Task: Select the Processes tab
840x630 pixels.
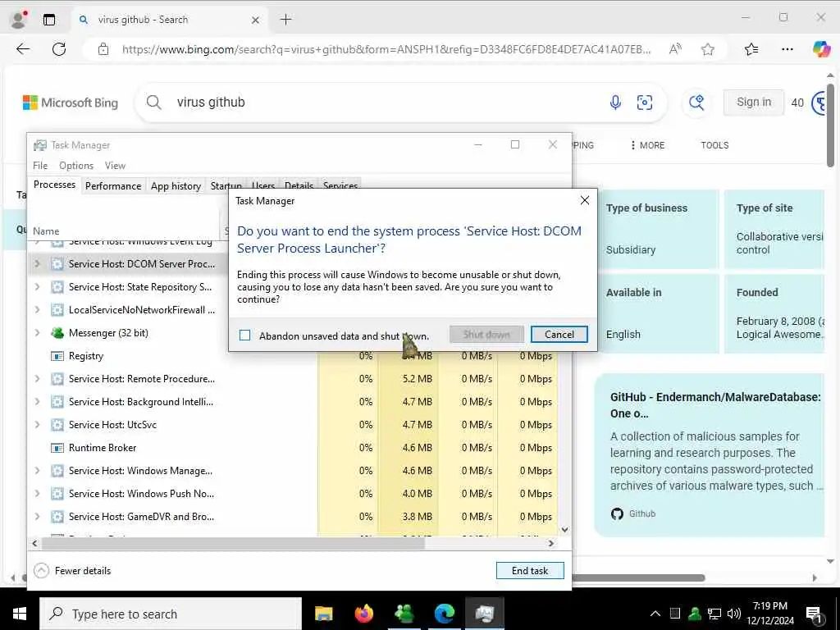Action: coord(54,185)
